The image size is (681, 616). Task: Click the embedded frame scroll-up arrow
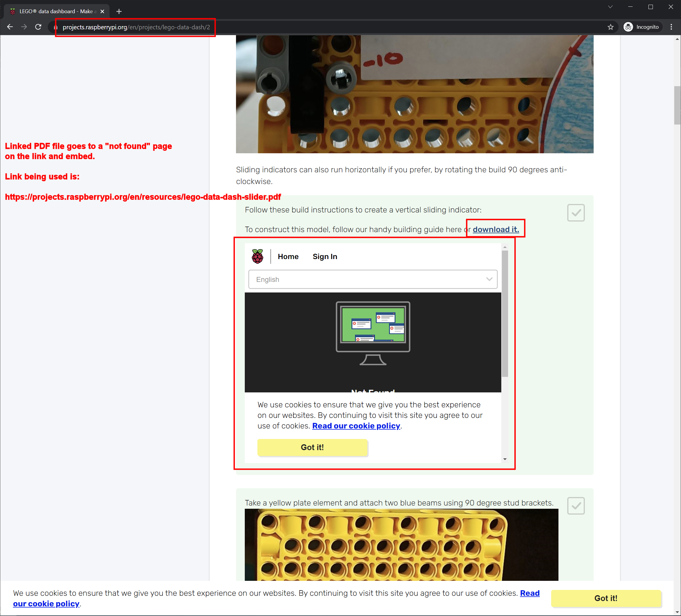(505, 247)
